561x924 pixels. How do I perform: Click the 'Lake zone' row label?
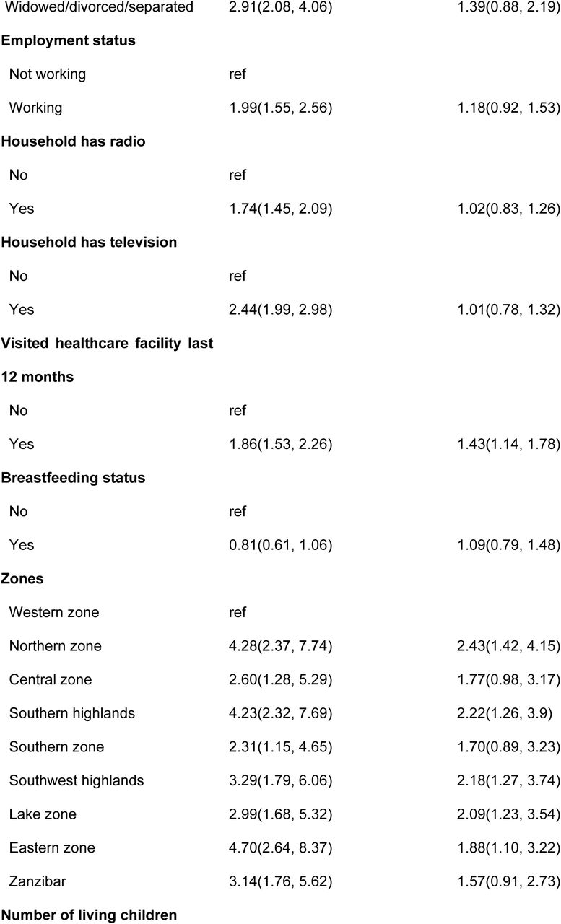[43, 814]
